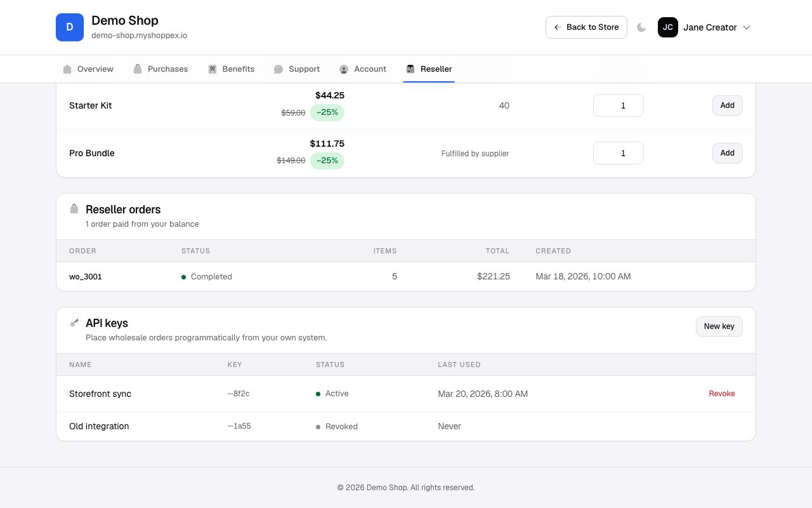Screen dimensions: 812x508
Task: Click the Starter Kit $44.25 price
Action: coord(330,95)
